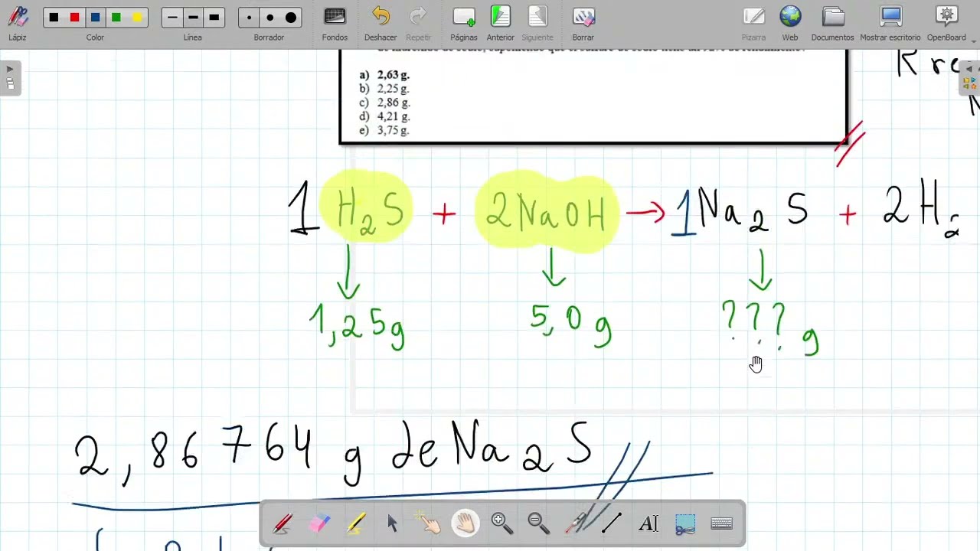Image resolution: width=980 pixels, height=551 pixels.
Task: Click the zoom in magnifier
Action: pyautogui.click(x=502, y=523)
